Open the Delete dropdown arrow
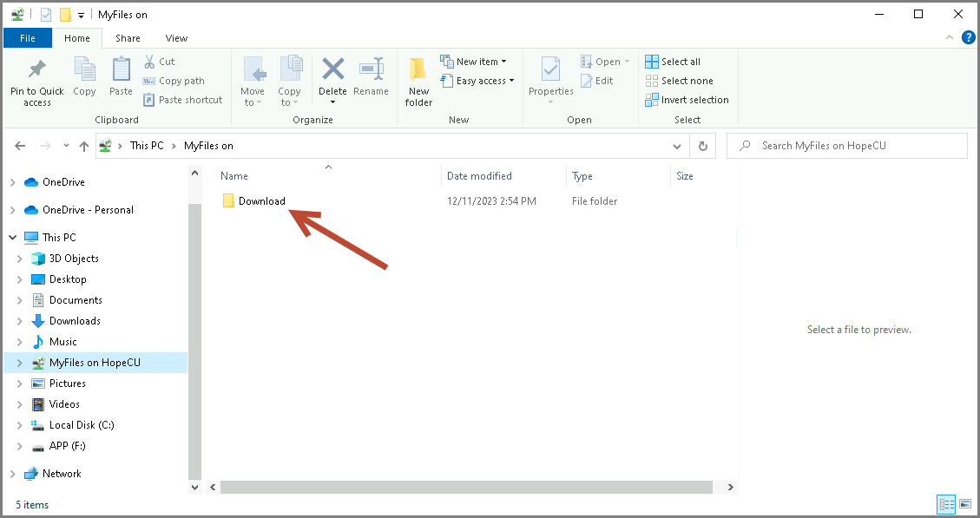Viewport: 980px width, 518px height. coord(332,102)
